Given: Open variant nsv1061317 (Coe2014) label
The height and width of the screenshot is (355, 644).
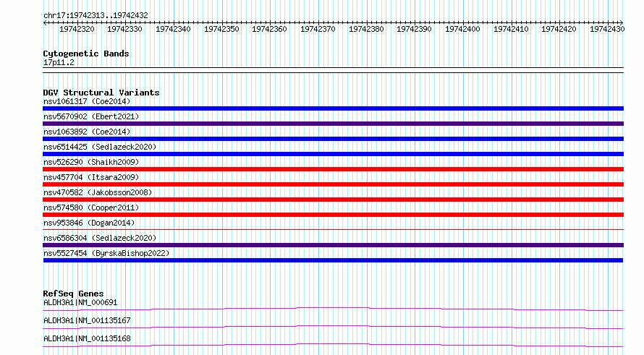Looking at the screenshot, I should pyautogui.click(x=87, y=101).
